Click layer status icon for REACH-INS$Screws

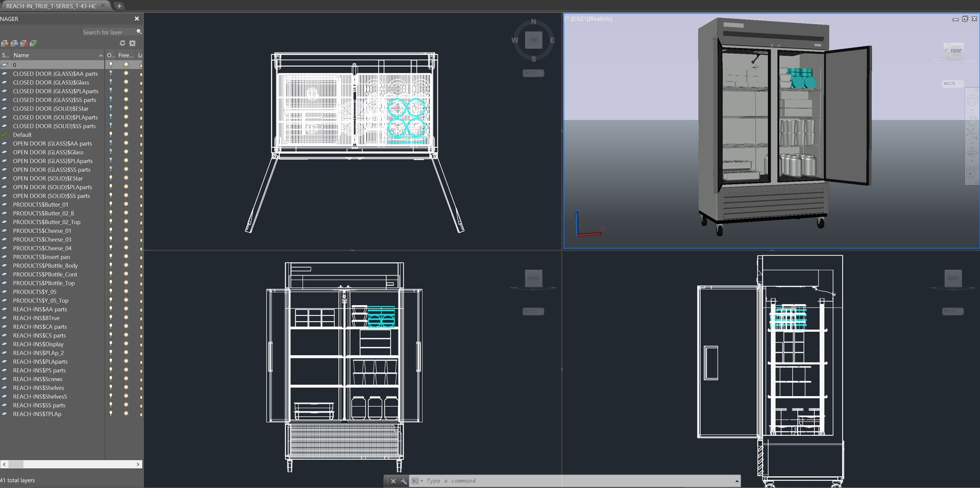coord(5,379)
